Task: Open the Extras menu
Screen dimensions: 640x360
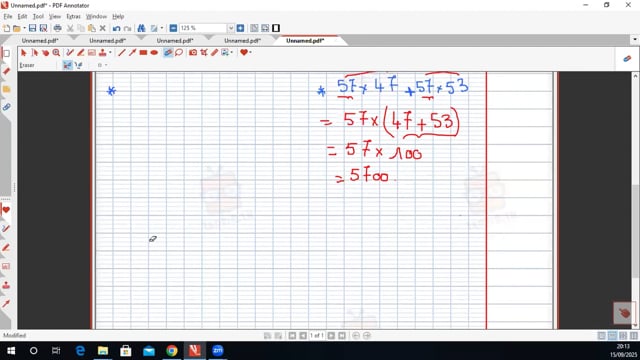Action: pos(73,16)
